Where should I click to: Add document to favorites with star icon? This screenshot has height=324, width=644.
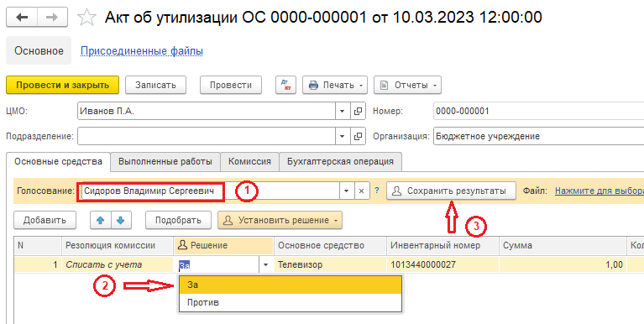point(86,18)
